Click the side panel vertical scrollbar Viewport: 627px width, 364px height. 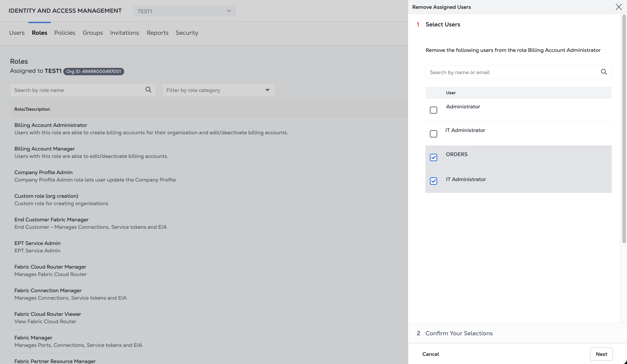(x=624, y=129)
